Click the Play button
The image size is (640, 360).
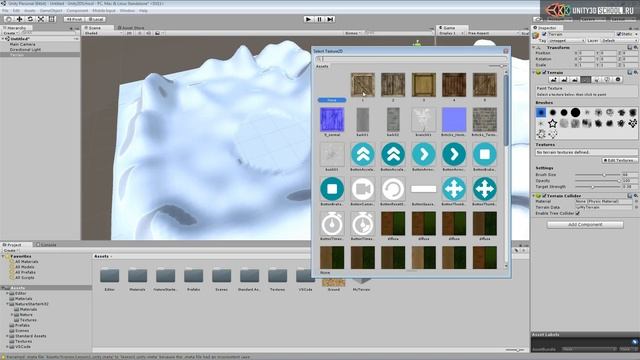point(309,19)
